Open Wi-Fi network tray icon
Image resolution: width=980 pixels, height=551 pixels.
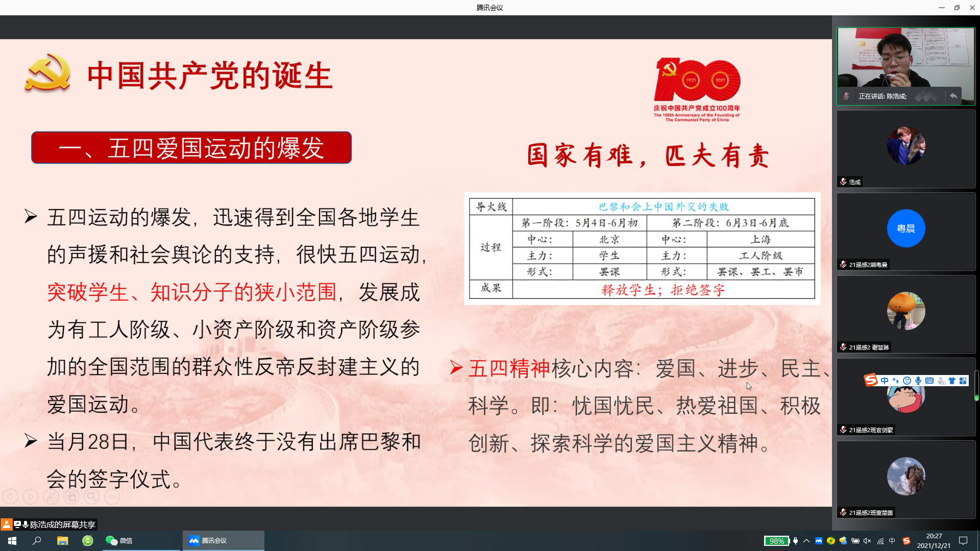880,541
